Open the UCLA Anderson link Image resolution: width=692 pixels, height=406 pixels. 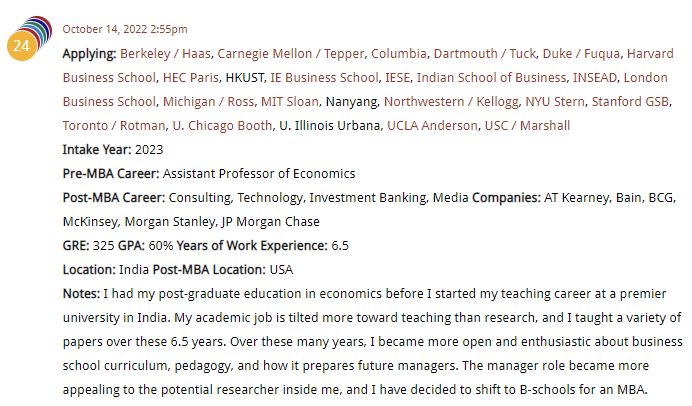pyautogui.click(x=432, y=126)
